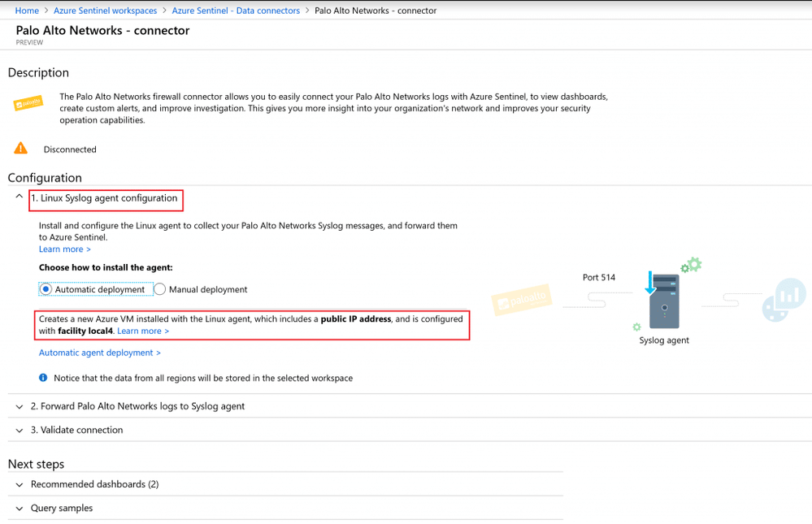Screen dimensions: 812x524
Task: Click the blue download arrow on server
Action: [650, 283]
